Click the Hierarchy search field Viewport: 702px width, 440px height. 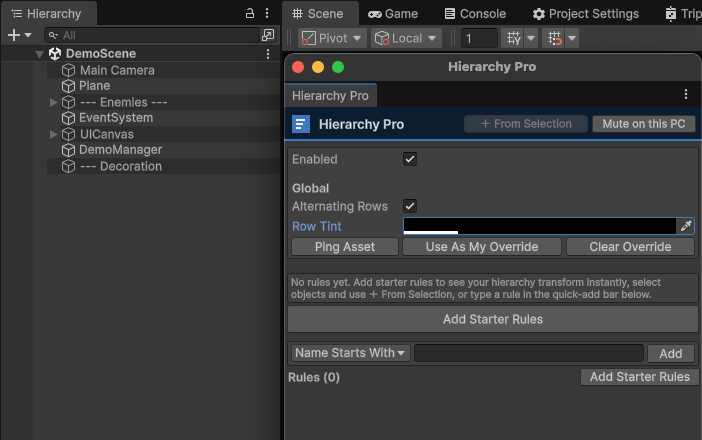coord(152,35)
